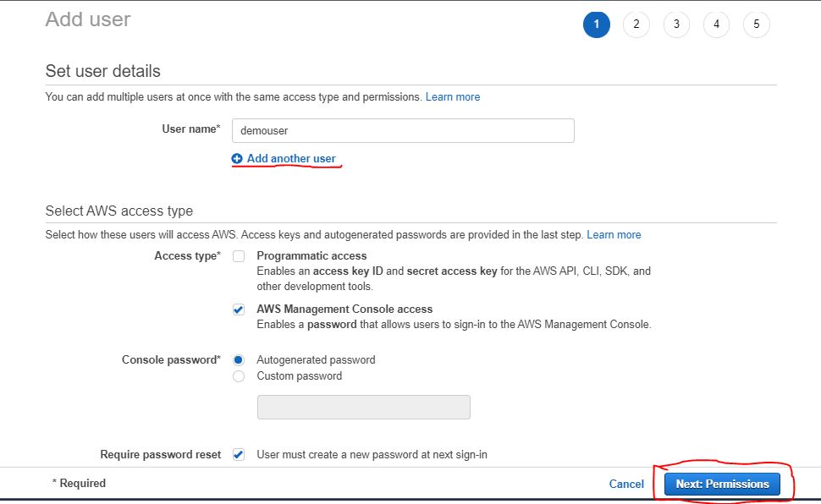The image size is (821, 504).
Task: Click 'User must create a new password' text
Action: (372, 455)
